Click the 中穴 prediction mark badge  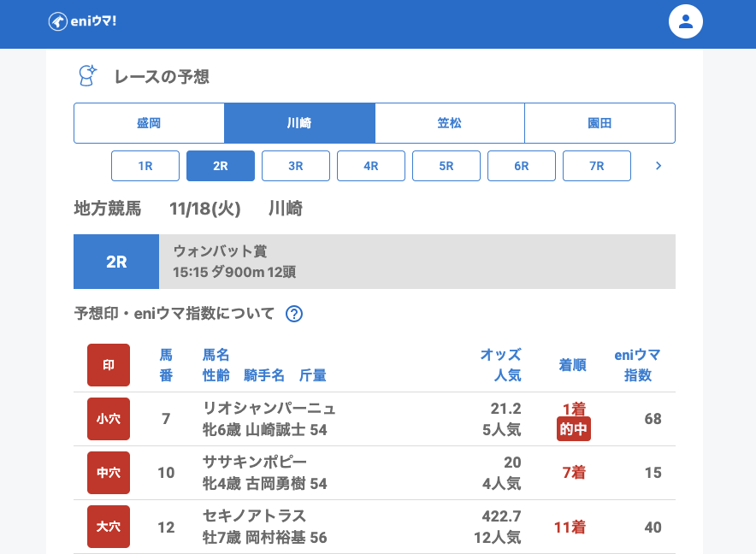109,473
